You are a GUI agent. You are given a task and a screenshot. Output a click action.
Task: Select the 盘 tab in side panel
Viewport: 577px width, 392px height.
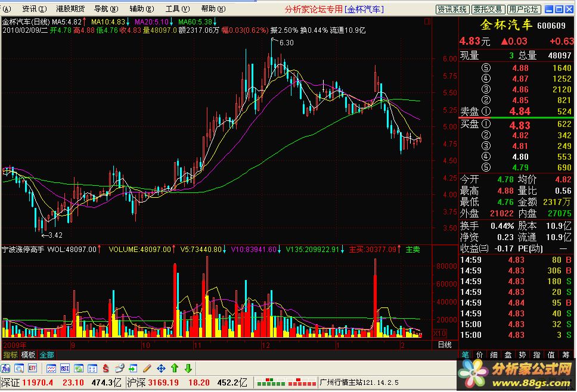pos(508,354)
